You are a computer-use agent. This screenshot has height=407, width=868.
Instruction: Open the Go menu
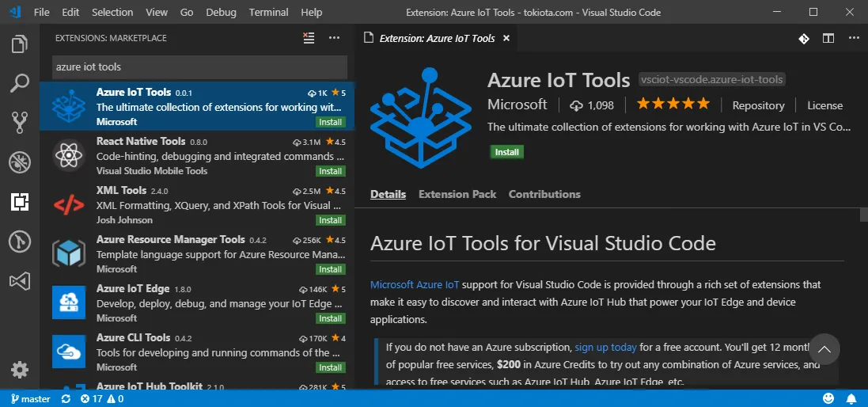pyautogui.click(x=187, y=12)
